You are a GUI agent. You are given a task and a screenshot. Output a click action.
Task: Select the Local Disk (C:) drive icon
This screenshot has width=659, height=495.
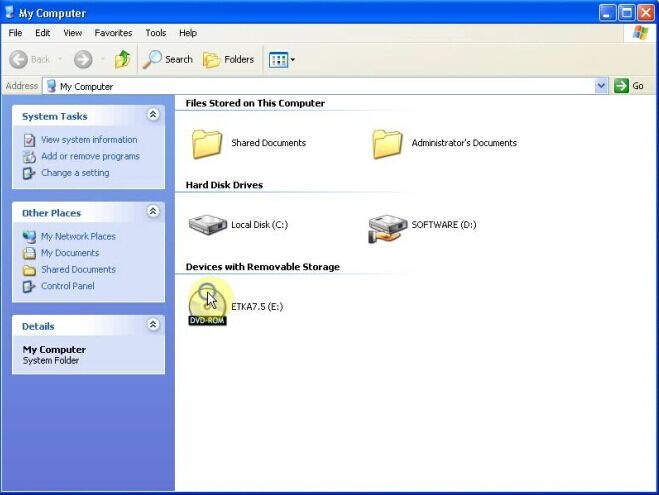click(x=207, y=225)
